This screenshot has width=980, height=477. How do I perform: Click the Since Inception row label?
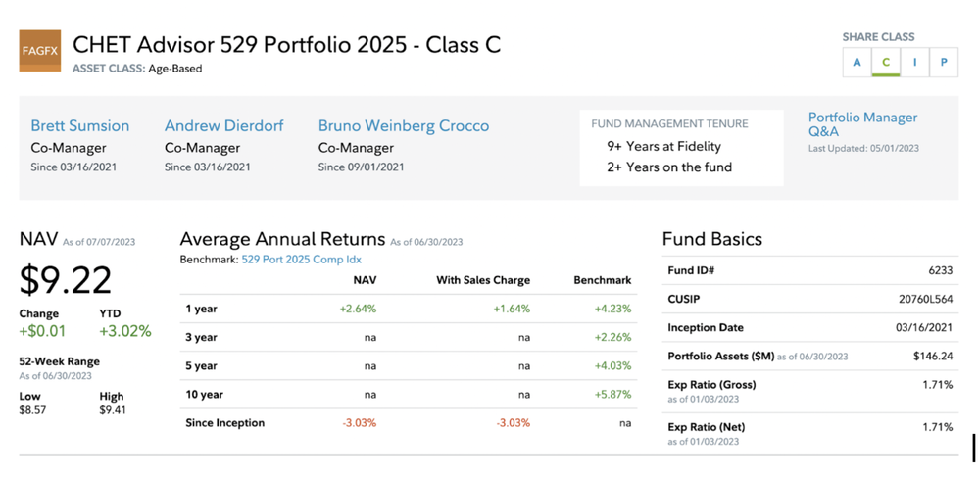pyautogui.click(x=224, y=423)
